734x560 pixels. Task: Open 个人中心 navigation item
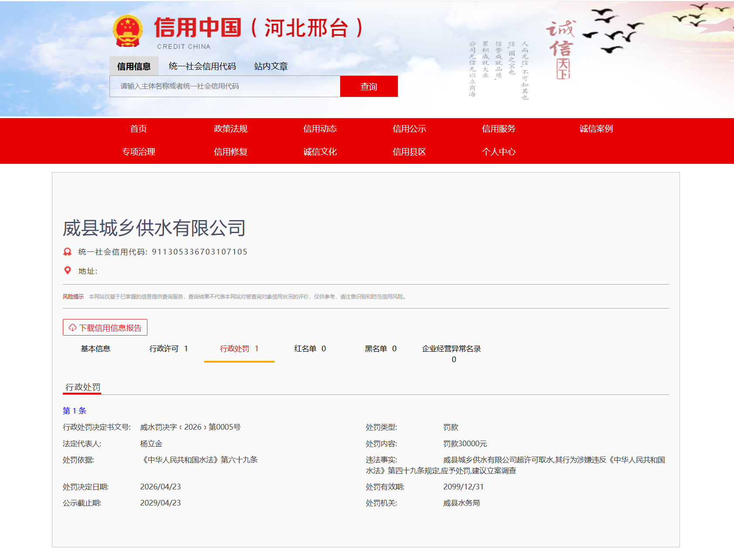(x=498, y=152)
